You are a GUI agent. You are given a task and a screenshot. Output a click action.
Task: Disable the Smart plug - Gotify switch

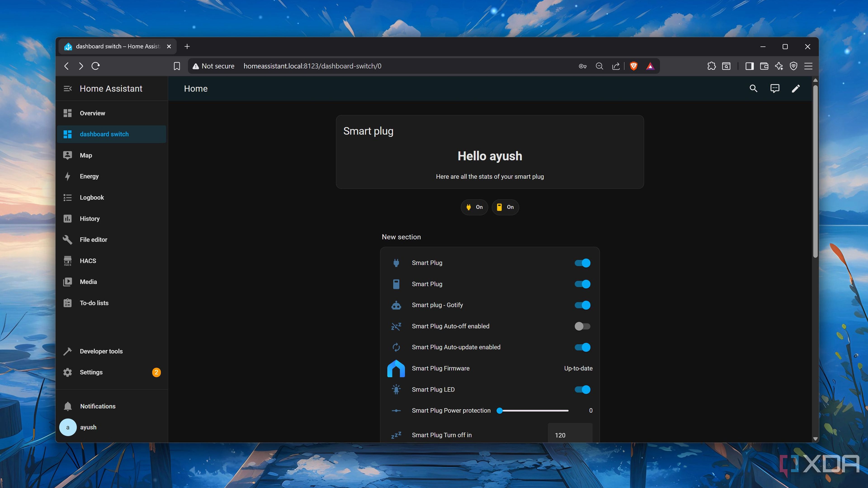pyautogui.click(x=583, y=305)
